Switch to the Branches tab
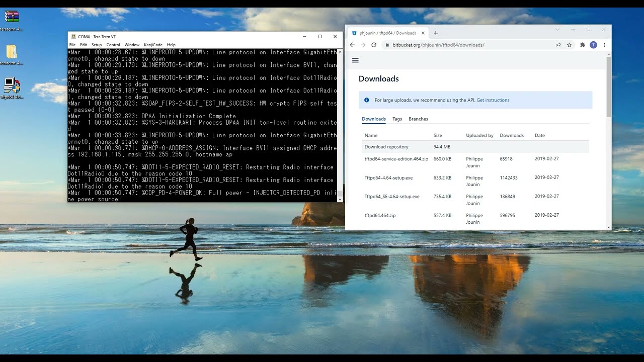Viewport: 644px width, 362px height. coord(418,119)
